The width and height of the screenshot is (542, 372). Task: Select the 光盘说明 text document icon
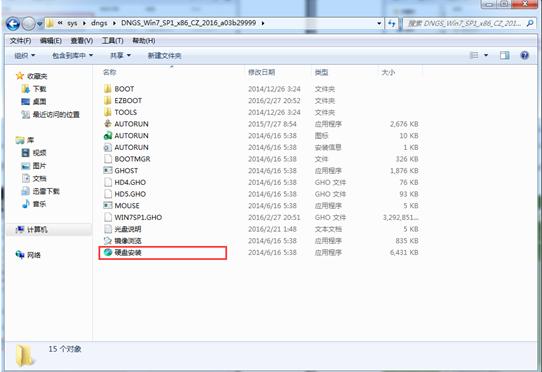point(108,229)
